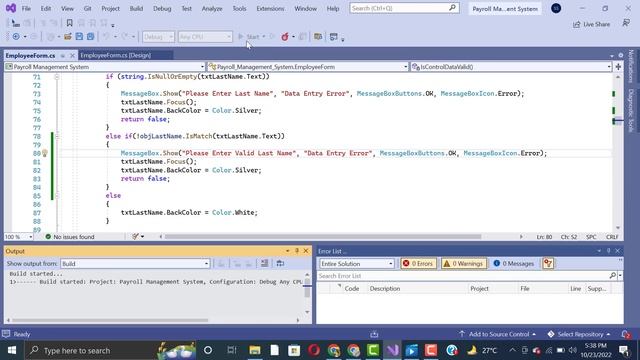Screen dimensions: 640x360
Task: Open the 100 % zoom dropdown
Action: 18,237
